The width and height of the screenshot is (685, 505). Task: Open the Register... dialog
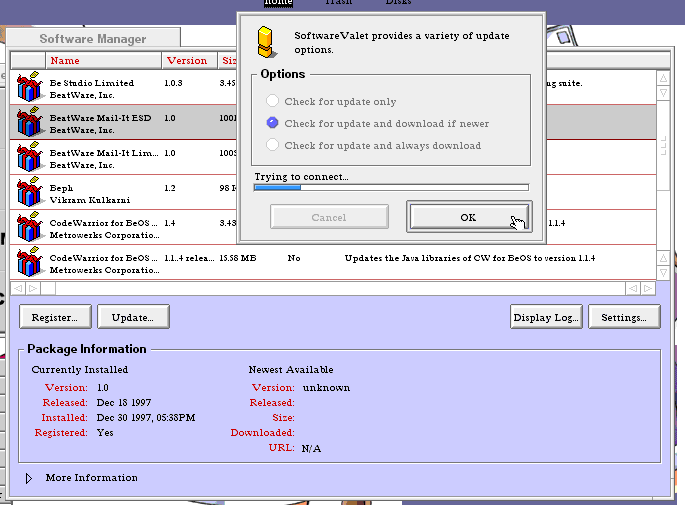(x=55, y=317)
